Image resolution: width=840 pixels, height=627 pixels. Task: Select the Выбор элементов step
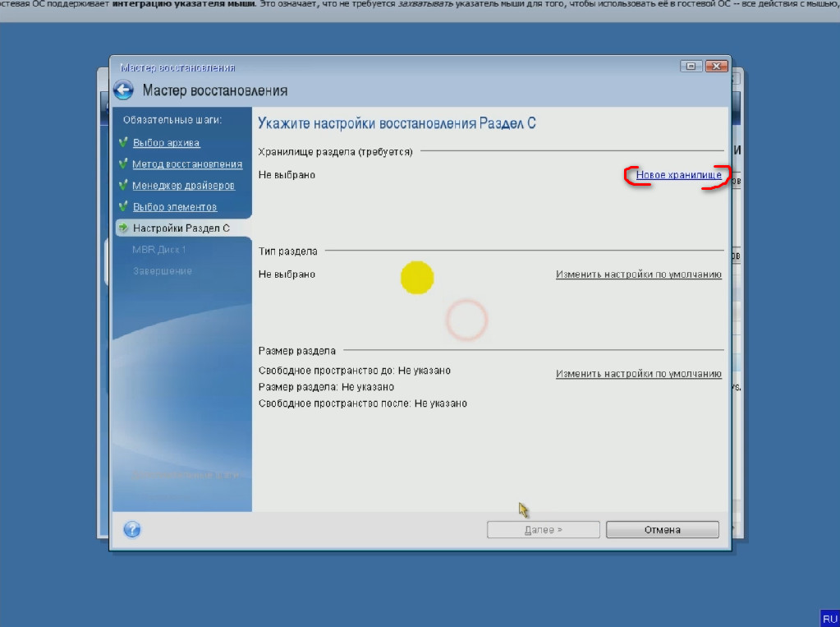174,207
